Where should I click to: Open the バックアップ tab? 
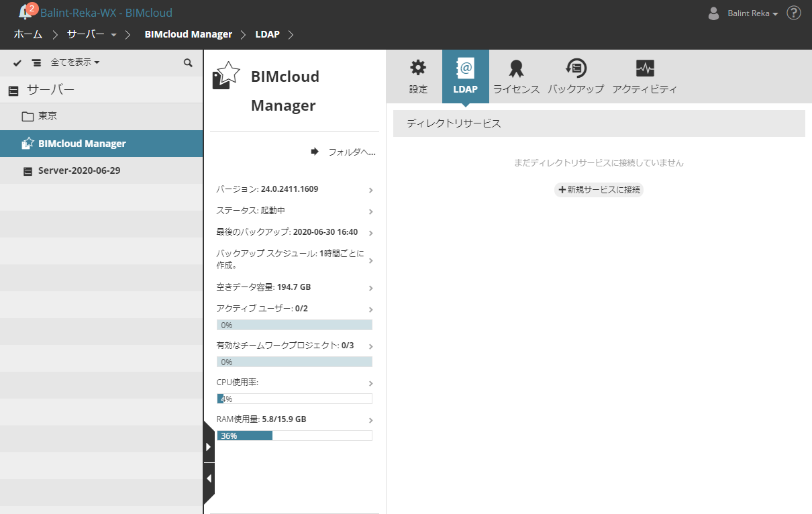click(x=576, y=76)
